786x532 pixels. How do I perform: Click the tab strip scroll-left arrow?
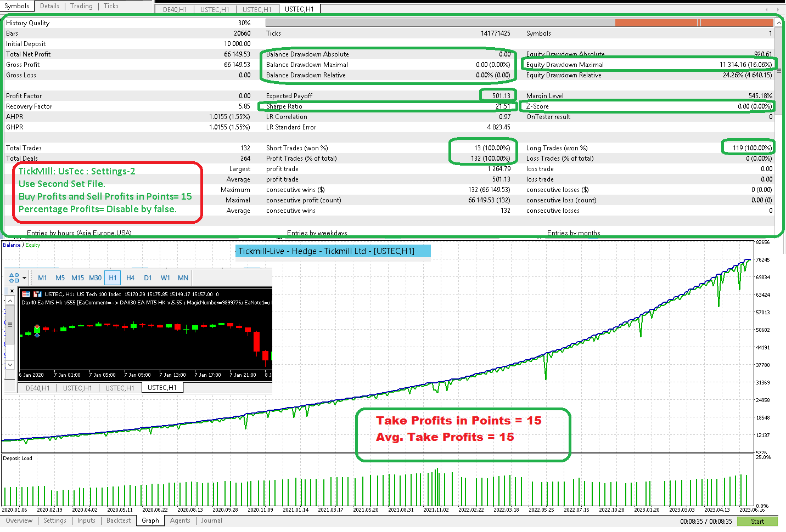767,9
